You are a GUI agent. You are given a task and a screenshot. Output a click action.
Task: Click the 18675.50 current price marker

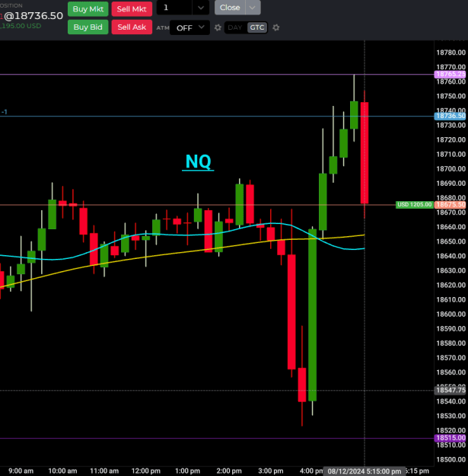[x=450, y=205]
